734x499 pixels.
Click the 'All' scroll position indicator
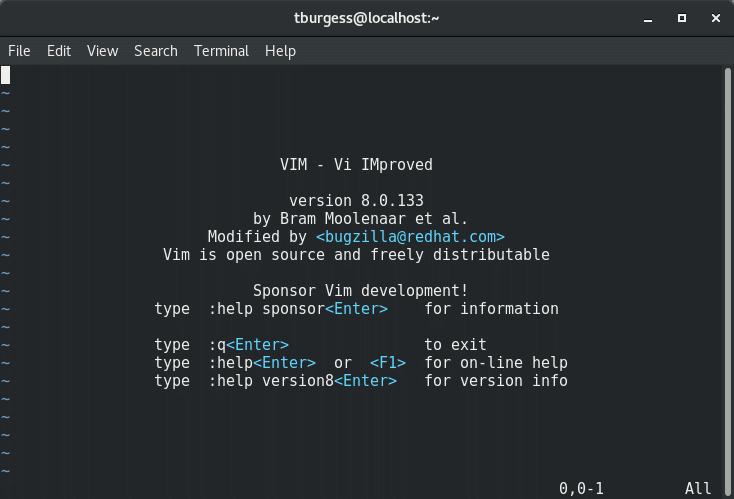pos(698,489)
